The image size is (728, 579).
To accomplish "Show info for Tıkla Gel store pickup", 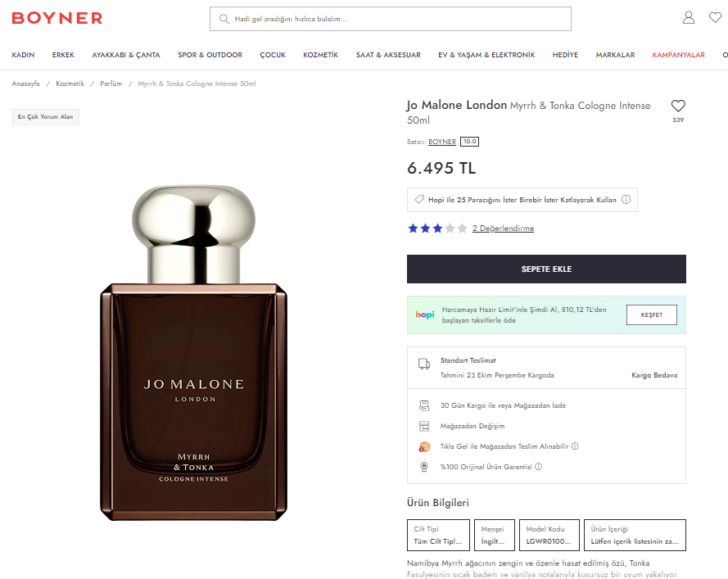I will [x=575, y=446].
